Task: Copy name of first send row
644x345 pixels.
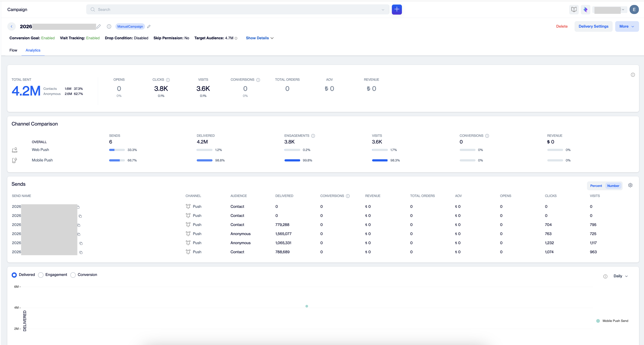Action: pos(78,207)
